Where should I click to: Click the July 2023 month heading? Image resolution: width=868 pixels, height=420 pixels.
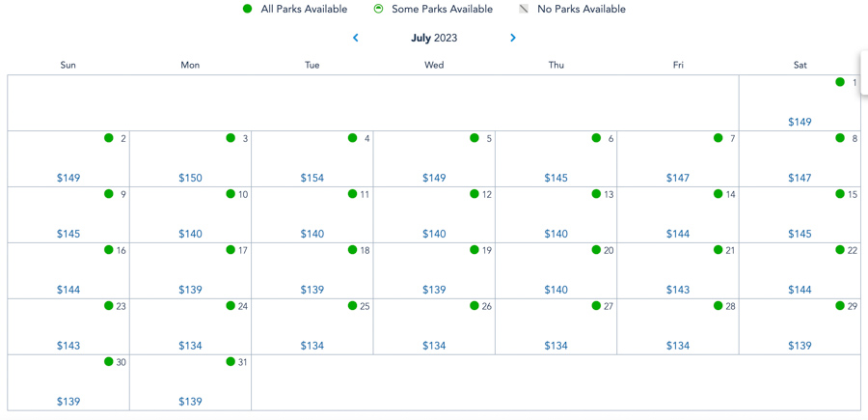[x=434, y=39]
